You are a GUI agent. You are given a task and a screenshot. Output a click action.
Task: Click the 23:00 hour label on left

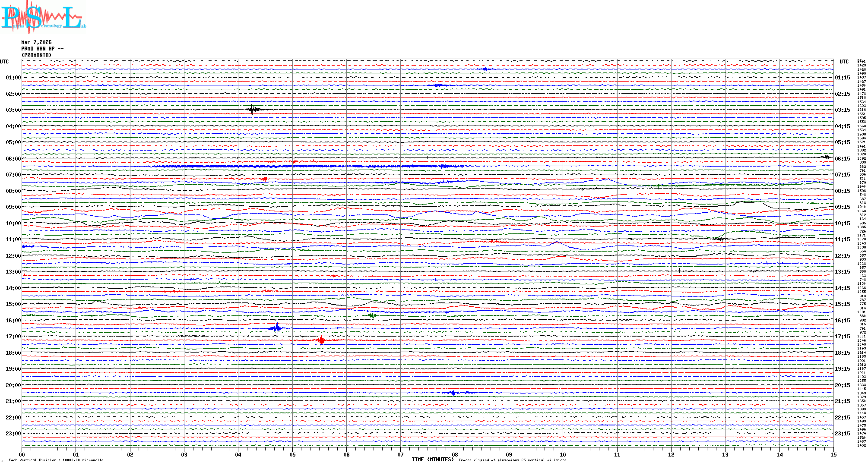click(13, 434)
